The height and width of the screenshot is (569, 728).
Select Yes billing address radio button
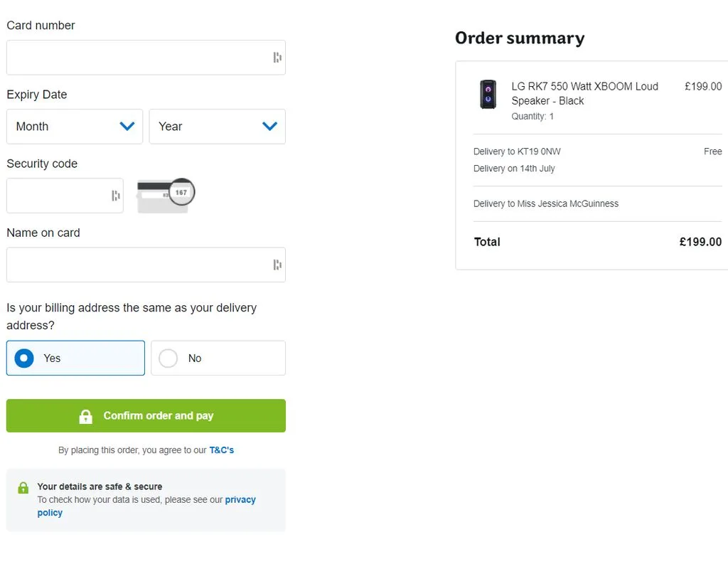24,358
